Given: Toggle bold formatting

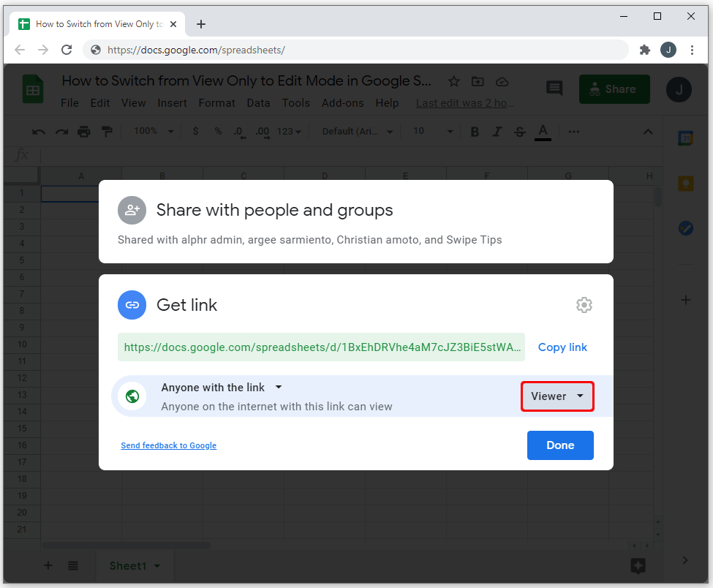Looking at the screenshot, I should click(x=475, y=132).
